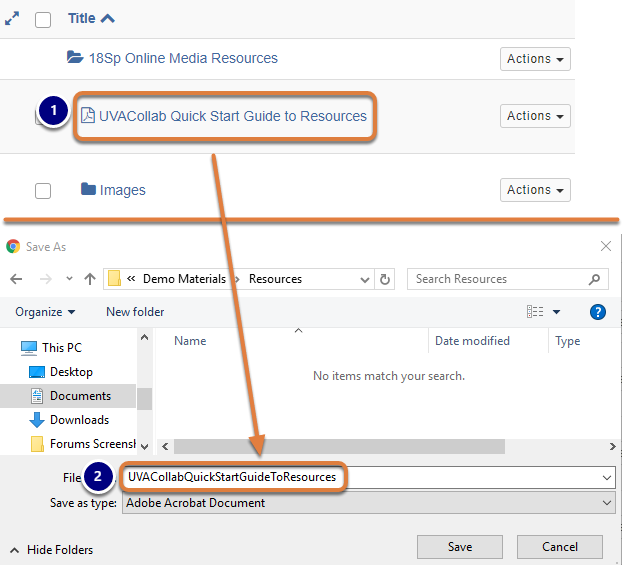This screenshot has height=565, width=622.
Task: Click the Save button
Action: point(460,547)
